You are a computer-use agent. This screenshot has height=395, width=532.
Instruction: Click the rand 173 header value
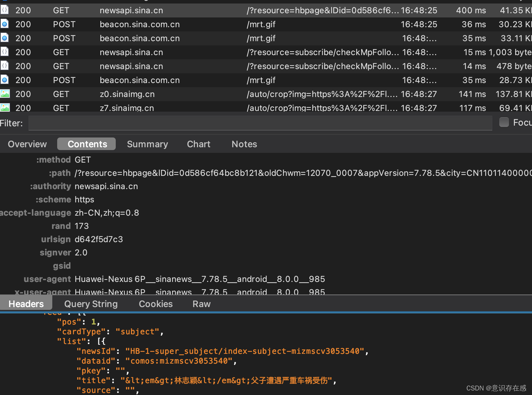point(82,226)
